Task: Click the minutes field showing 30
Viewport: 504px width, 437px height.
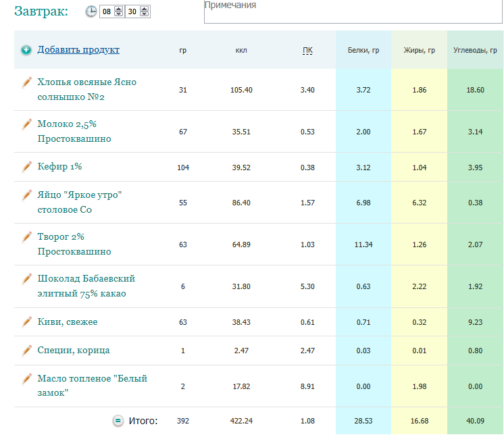Action: (x=132, y=11)
